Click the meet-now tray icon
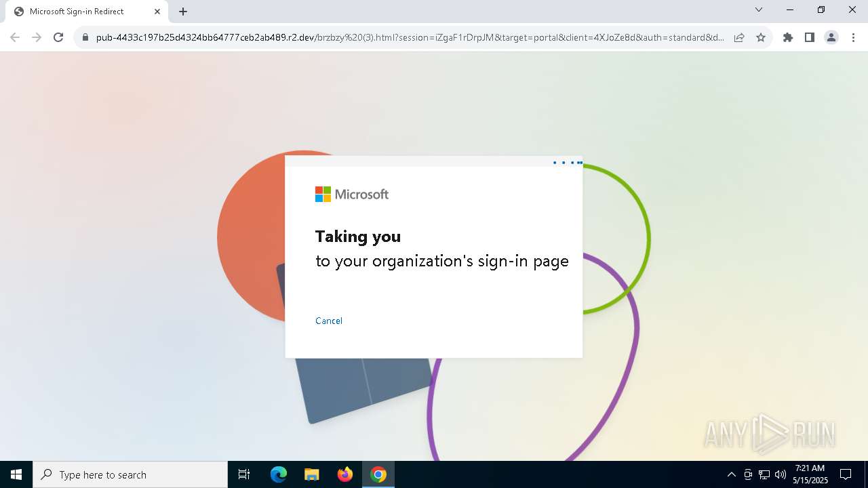This screenshot has height=488, width=868. 748,474
